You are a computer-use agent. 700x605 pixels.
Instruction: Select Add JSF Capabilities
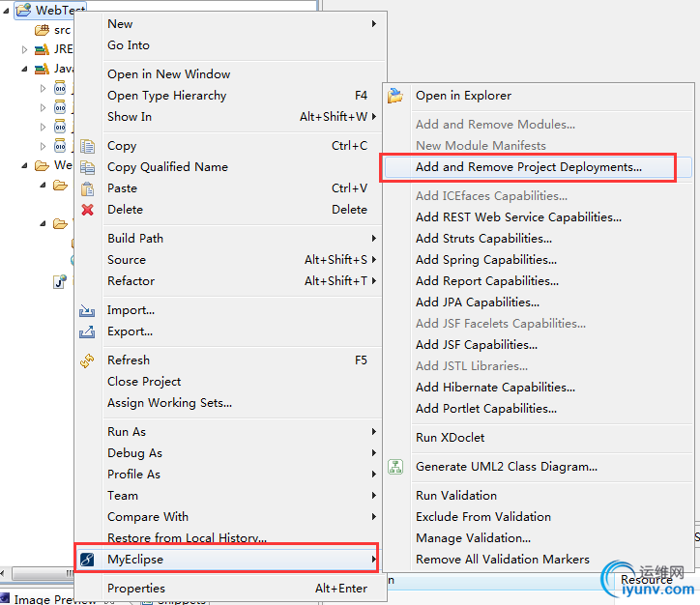[477, 345]
